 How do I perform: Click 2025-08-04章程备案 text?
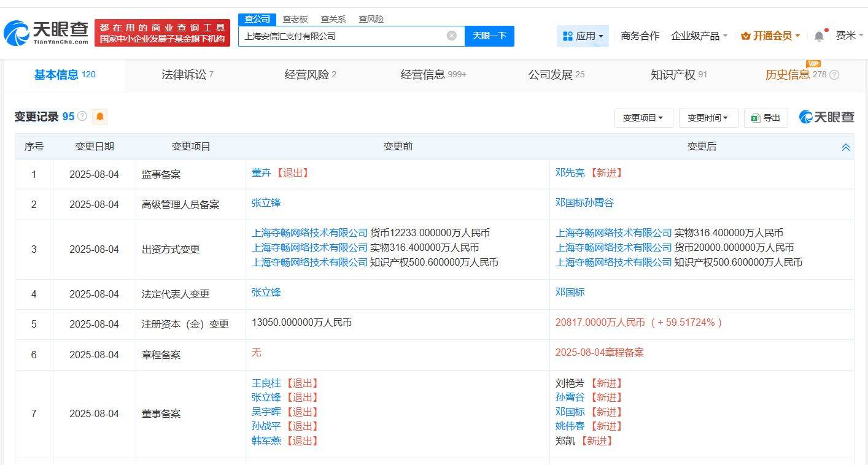pyautogui.click(x=600, y=352)
